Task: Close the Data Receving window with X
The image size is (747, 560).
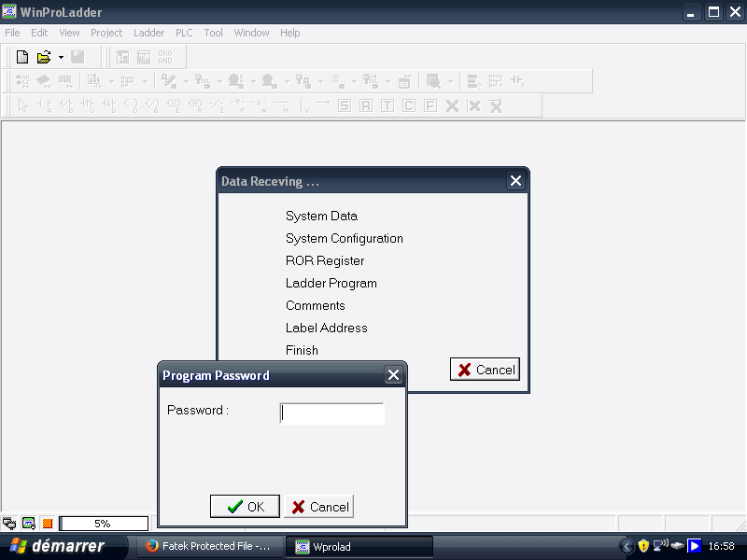Action: 515,181
